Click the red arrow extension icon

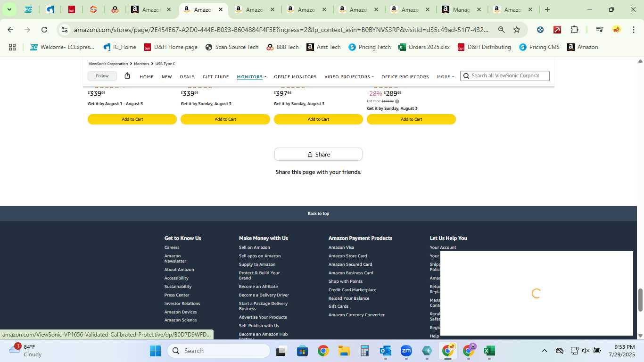[x=557, y=30]
